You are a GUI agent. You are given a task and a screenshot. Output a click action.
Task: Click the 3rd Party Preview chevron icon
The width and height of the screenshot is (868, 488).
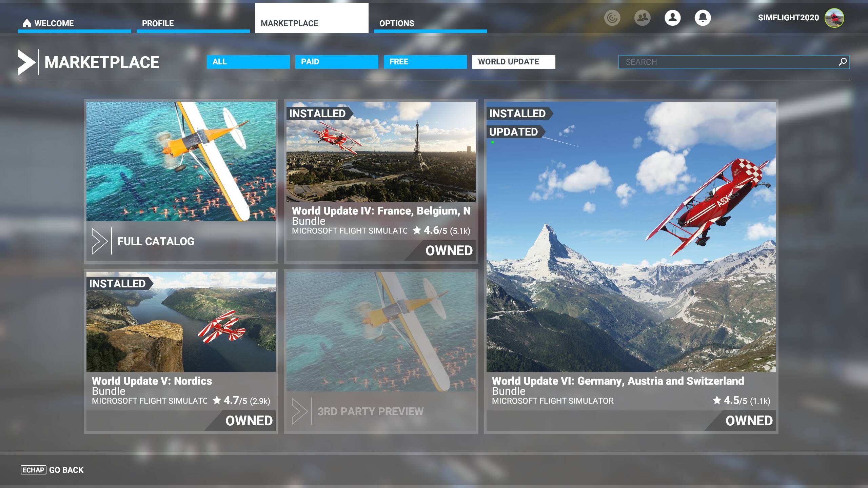[300, 411]
